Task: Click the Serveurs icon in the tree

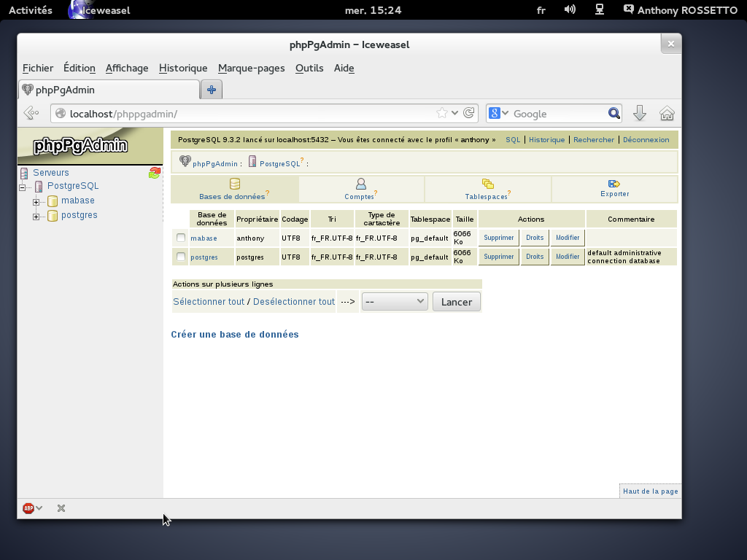Action: pos(24,173)
